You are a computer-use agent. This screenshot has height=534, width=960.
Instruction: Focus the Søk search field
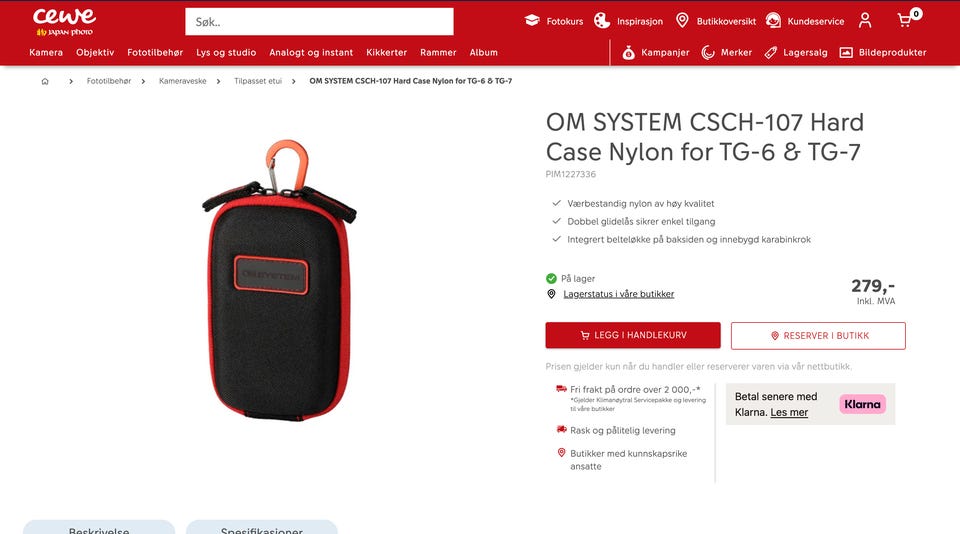pyautogui.click(x=319, y=22)
